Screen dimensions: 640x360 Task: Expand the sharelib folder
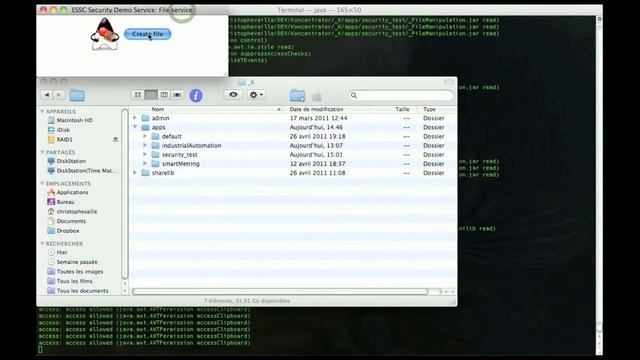tap(135, 173)
